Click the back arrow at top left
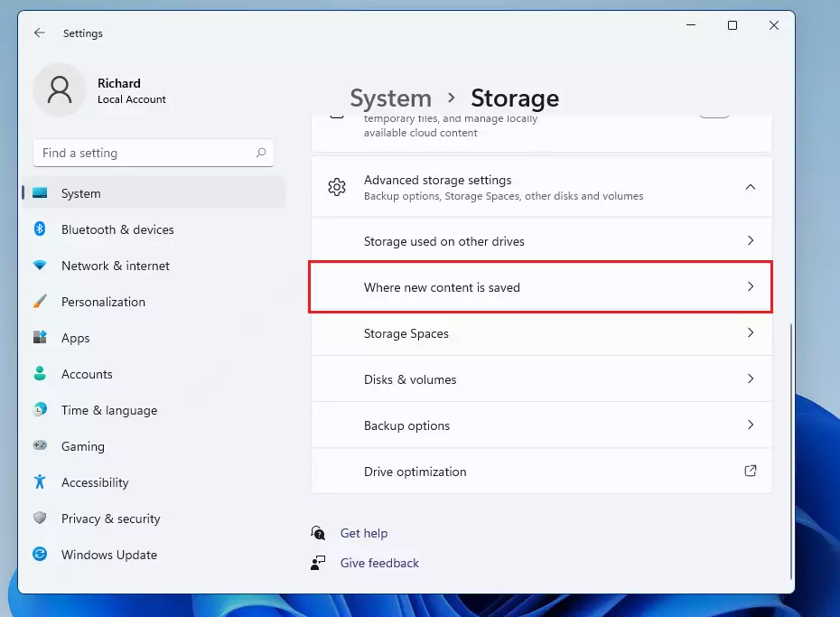The height and width of the screenshot is (617, 840). click(39, 33)
